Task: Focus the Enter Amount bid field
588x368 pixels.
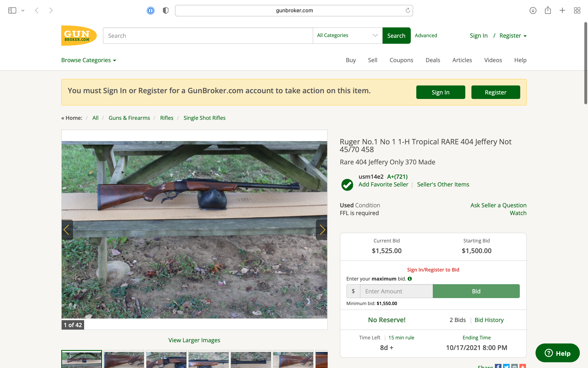Action: pyautogui.click(x=396, y=291)
